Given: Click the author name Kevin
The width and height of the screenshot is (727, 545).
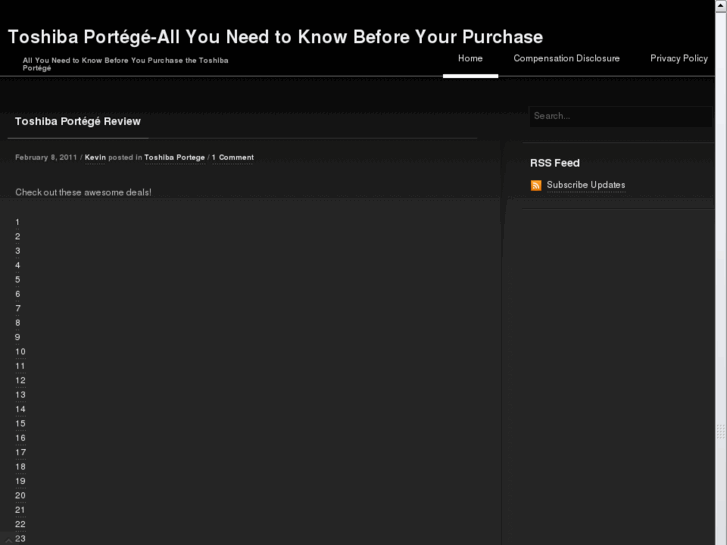Looking at the screenshot, I should [x=95, y=157].
